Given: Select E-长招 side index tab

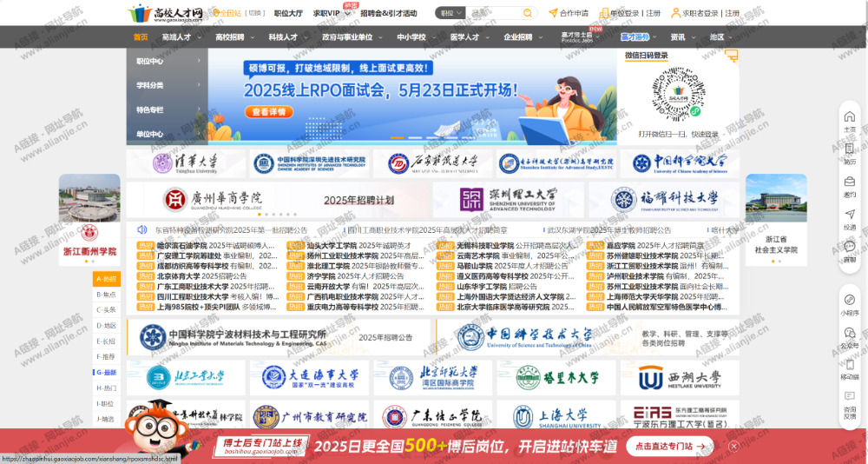Looking at the screenshot, I should [106, 341].
